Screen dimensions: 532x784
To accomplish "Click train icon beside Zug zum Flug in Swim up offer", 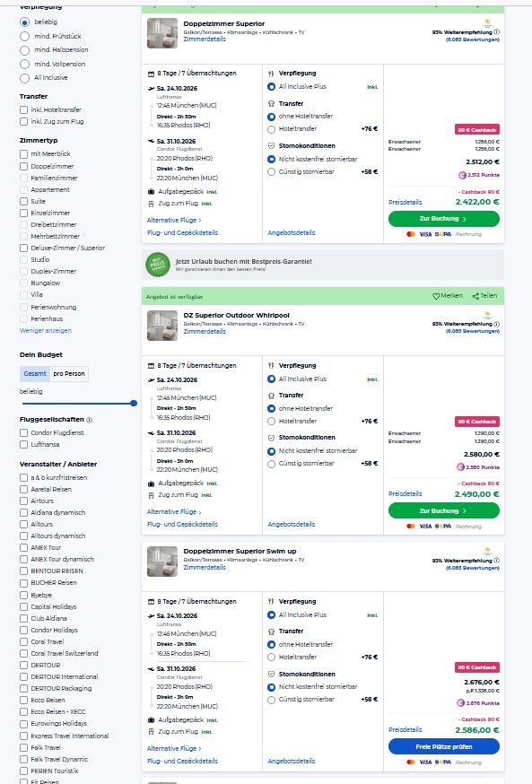I will coord(151,731).
